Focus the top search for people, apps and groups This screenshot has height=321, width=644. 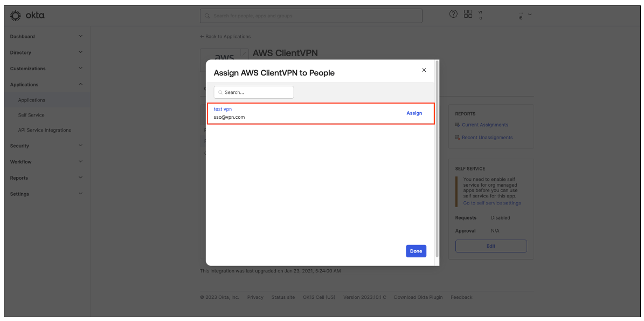(311, 16)
